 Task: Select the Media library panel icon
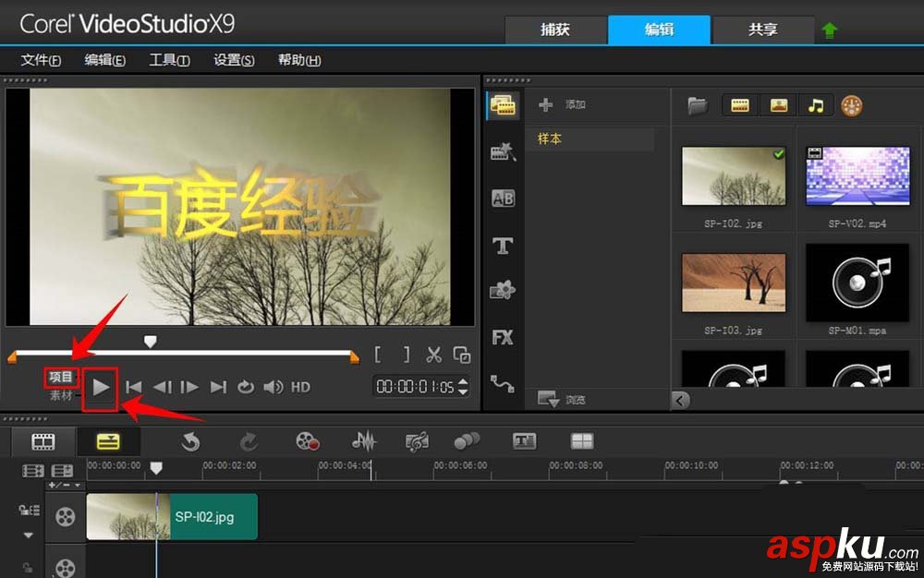[503, 104]
